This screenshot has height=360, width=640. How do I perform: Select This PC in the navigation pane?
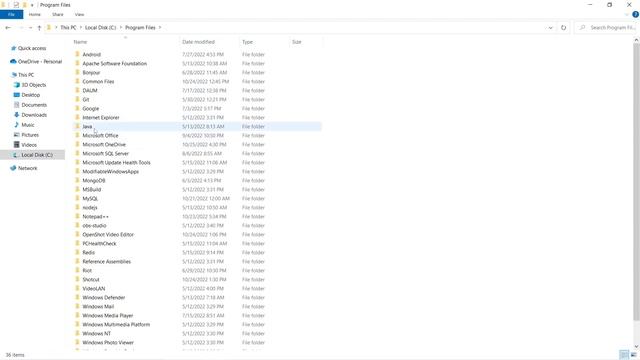pos(26,75)
